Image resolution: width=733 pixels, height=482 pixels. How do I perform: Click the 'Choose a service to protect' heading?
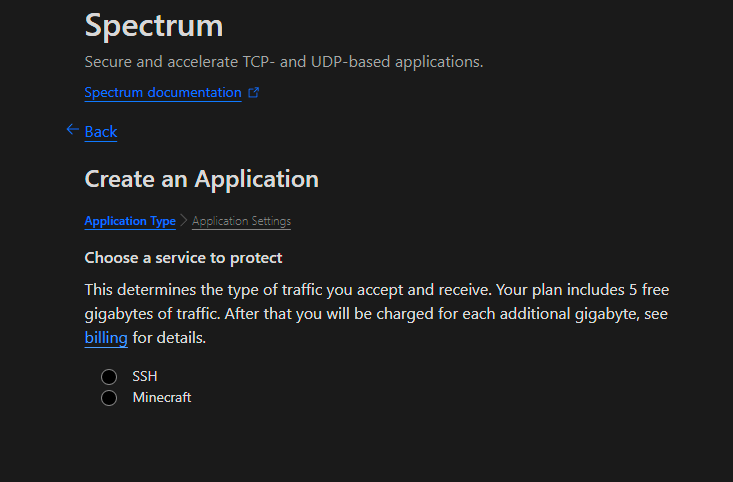[183, 258]
